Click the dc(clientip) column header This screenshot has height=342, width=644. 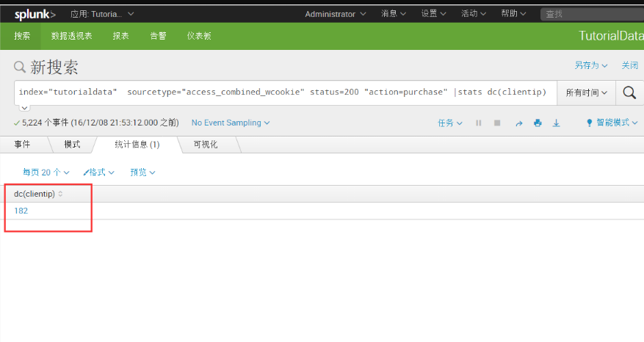35,194
